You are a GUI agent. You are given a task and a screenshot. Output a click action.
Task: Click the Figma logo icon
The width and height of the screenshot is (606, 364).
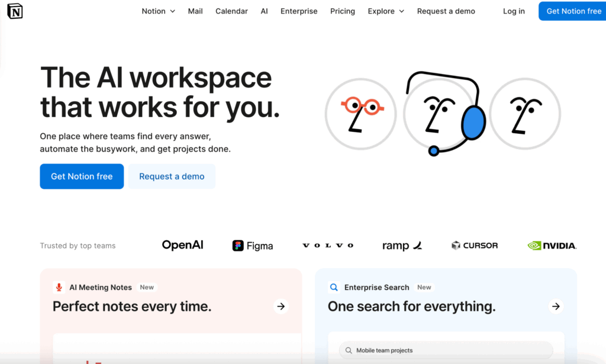(x=238, y=246)
